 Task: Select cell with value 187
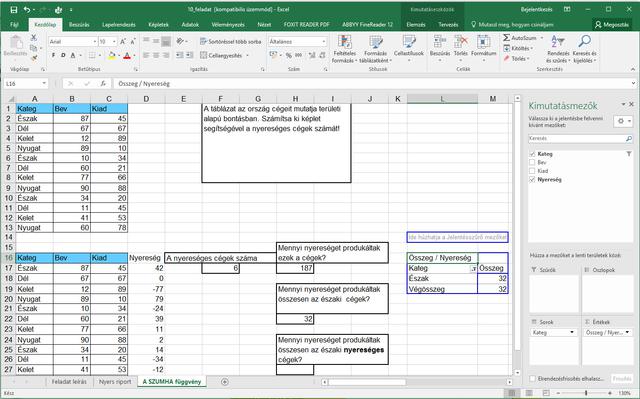click(295, 268)
